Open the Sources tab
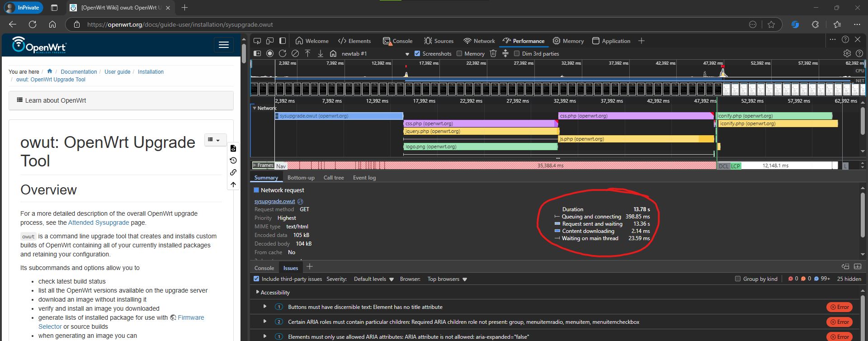The image size is (868, 341). [439, 41]
